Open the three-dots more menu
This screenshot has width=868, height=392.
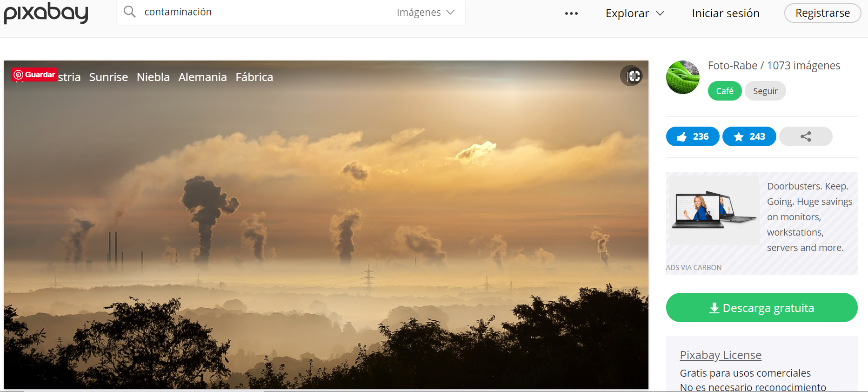tap(571, 14)
